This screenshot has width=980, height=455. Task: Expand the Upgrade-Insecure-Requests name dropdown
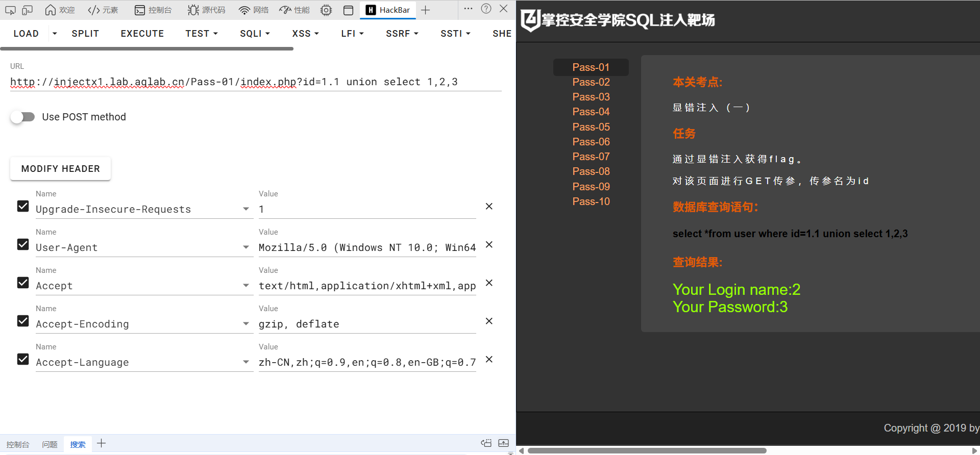coord(246,209)
